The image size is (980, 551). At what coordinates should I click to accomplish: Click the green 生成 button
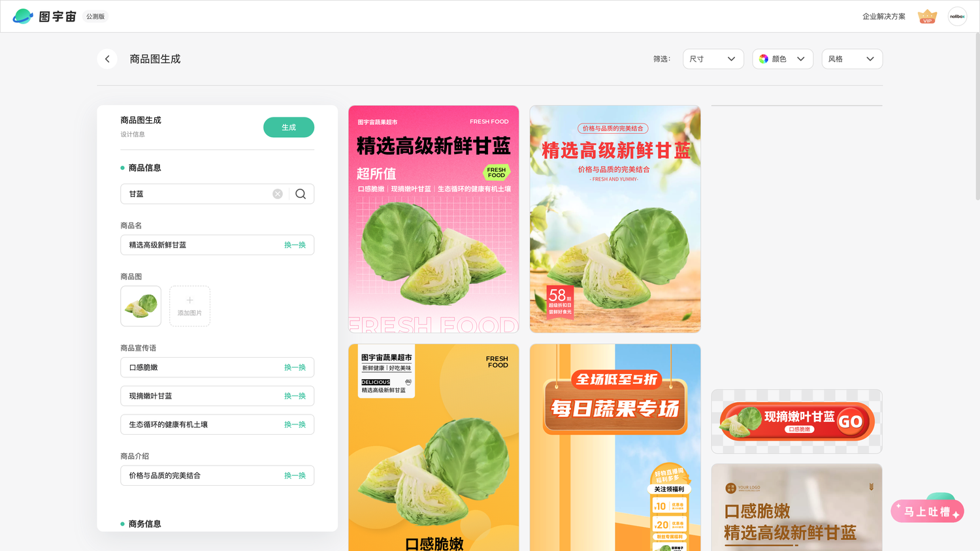pyautogui.click(x=289, y=127)
